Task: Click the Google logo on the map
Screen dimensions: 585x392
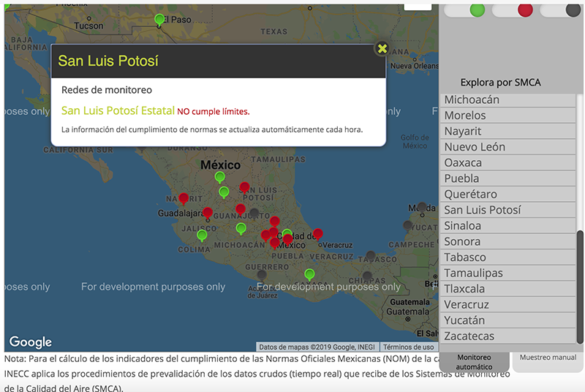Action: (x=31, y=342)
